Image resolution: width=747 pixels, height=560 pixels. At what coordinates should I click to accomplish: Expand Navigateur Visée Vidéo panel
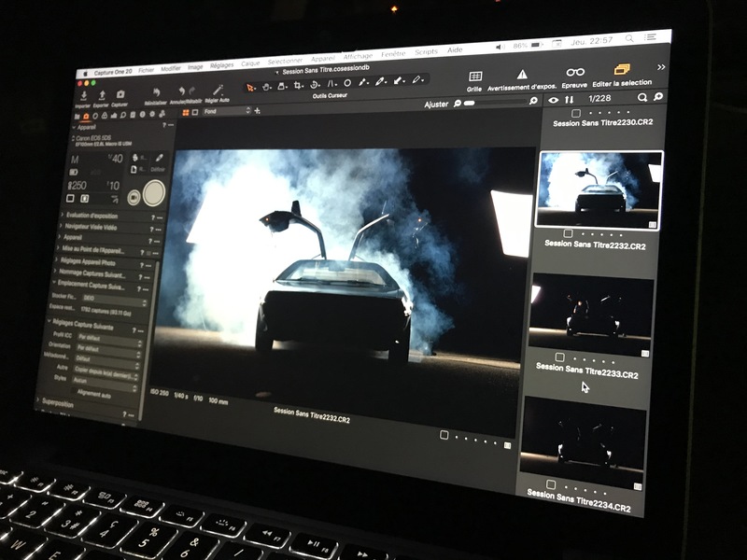[x=61, y=226]
